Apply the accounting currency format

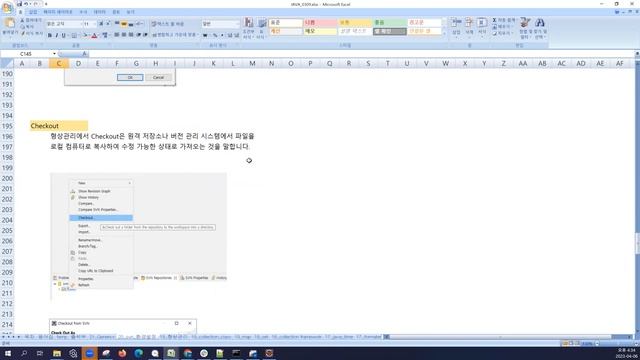(205, 35)
